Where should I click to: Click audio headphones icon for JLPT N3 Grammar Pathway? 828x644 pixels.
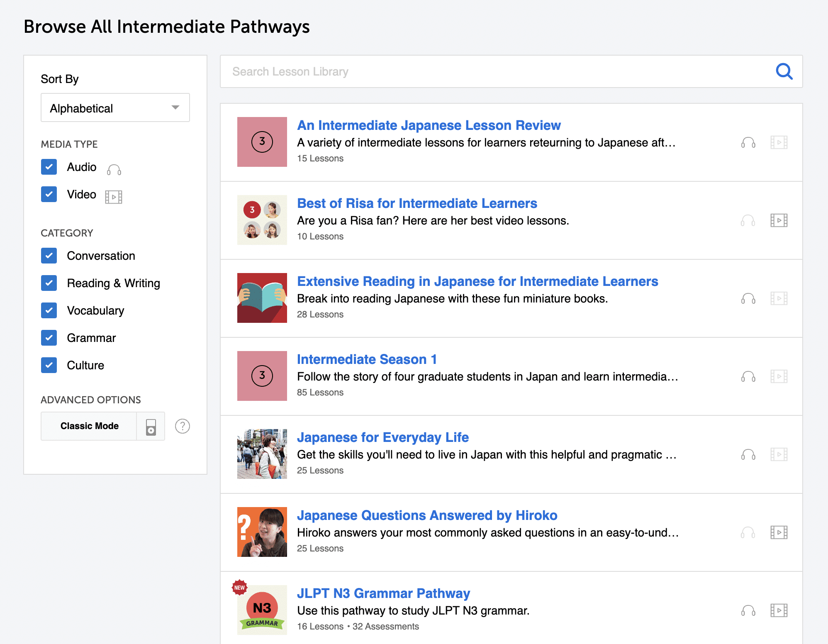click(748, 610)
